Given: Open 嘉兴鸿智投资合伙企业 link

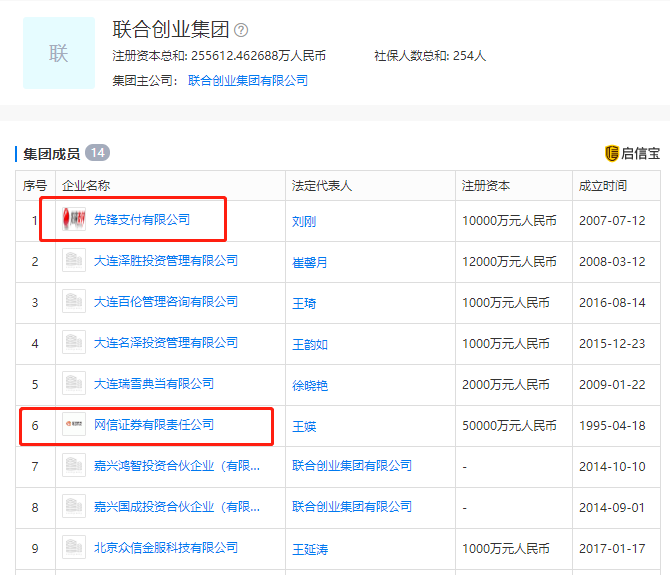Looking at the screenshot, I should [x=176, y=466].
